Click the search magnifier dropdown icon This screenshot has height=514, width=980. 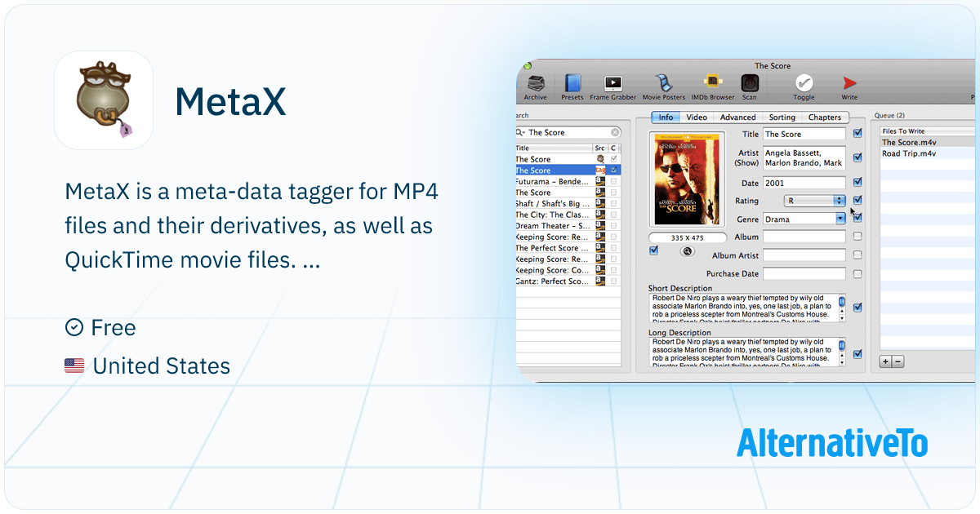(521, 132)
